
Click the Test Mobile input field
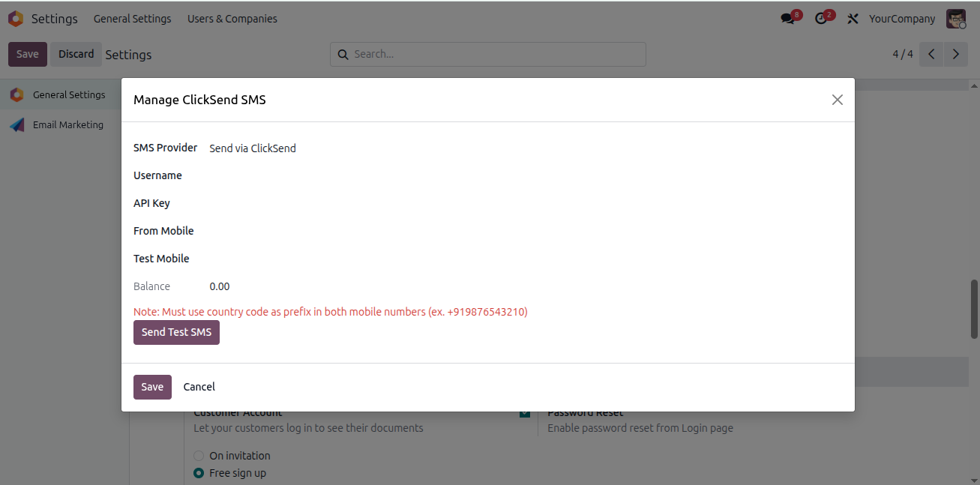pos(525,259)
